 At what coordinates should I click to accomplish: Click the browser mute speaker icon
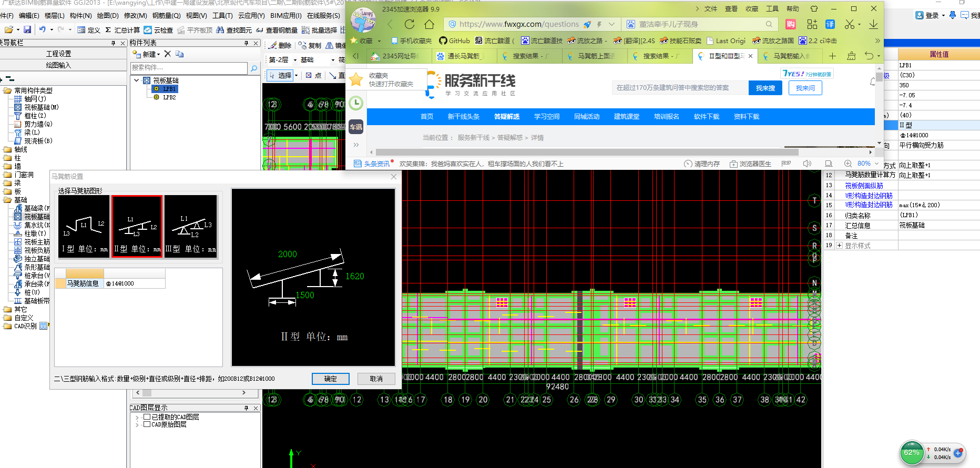point(807,164)
